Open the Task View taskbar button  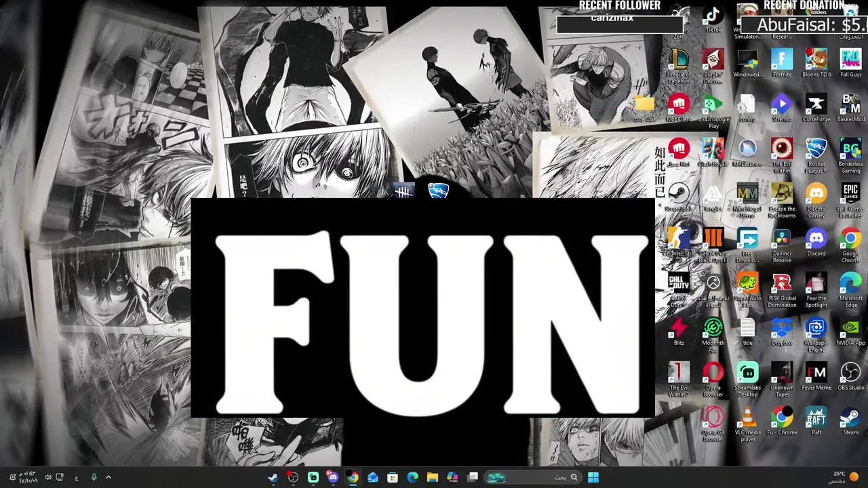tap(473, 477)
